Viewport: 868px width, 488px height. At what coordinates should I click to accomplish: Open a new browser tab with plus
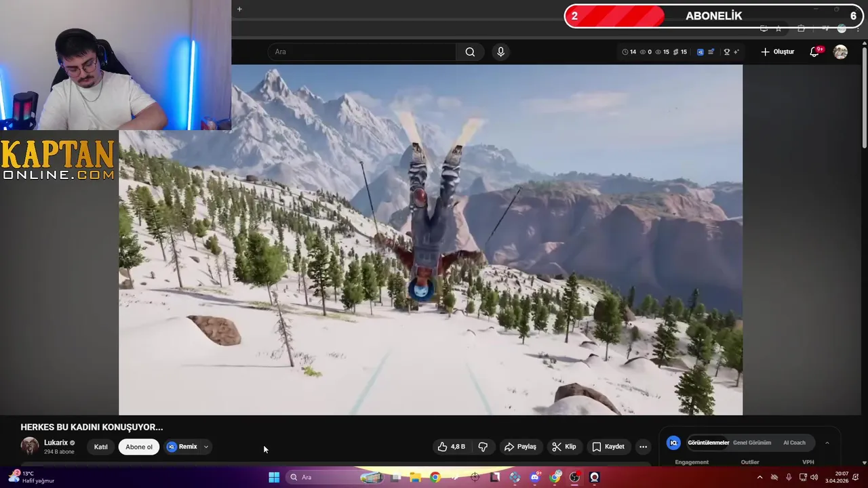point(239,9)
